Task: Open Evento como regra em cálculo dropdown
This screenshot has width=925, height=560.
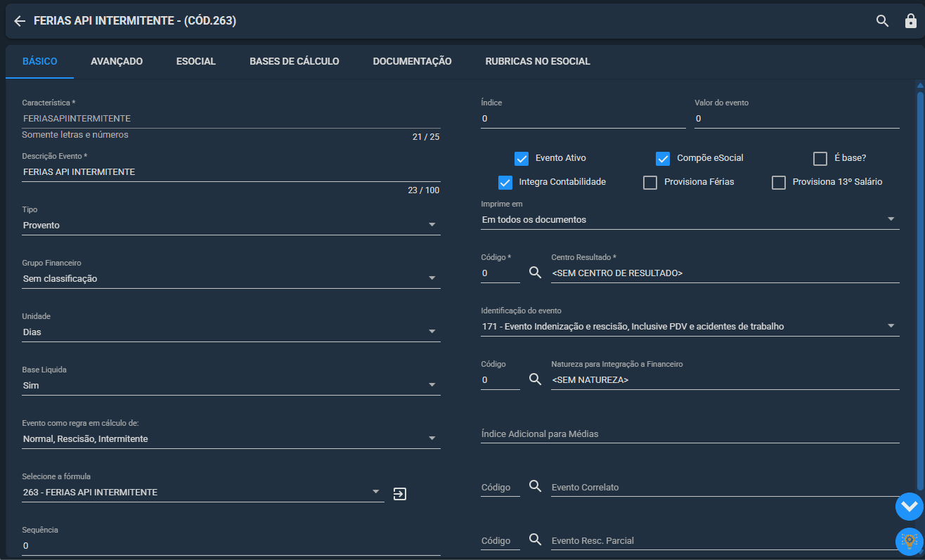Action: (231, 439)
